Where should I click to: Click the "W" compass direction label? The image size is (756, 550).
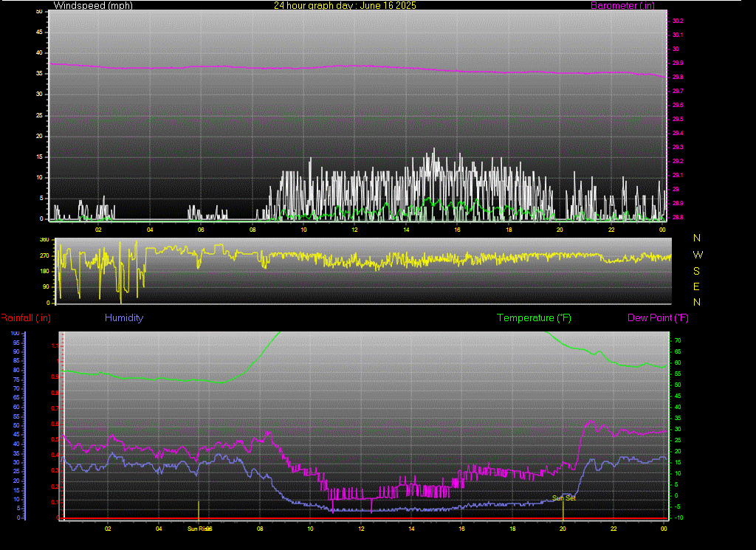[698, 255]
